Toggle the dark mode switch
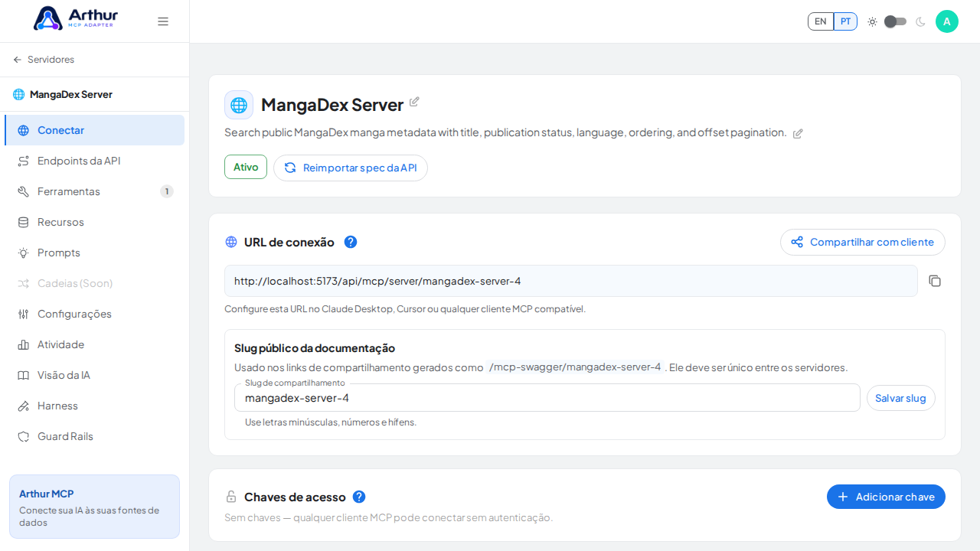 coord(896,21)
